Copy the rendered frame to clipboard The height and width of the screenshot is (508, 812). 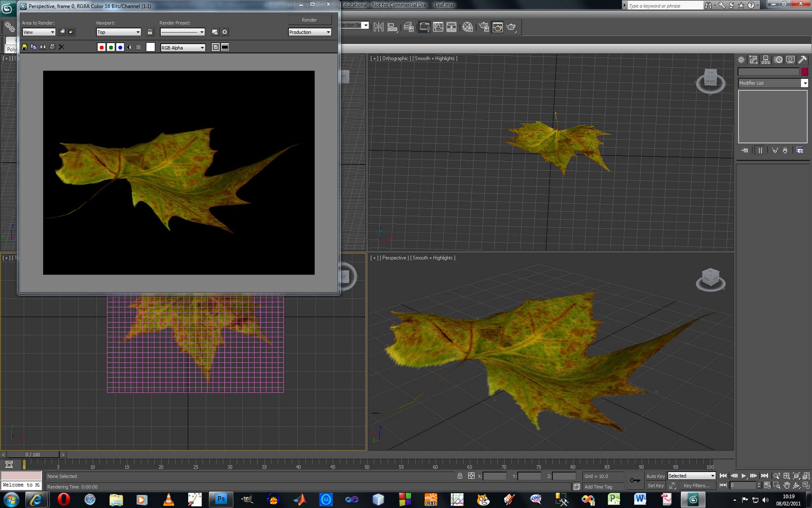click(33, 47)
